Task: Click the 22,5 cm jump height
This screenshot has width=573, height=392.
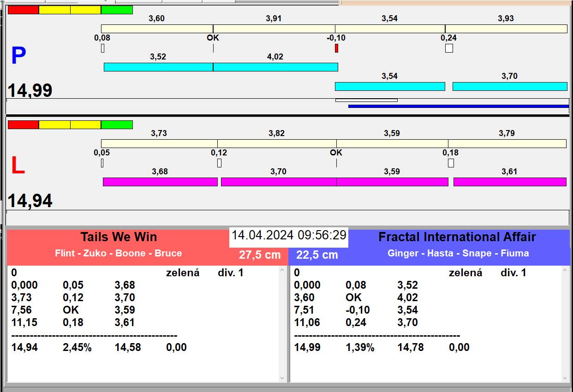Action: 317,255
